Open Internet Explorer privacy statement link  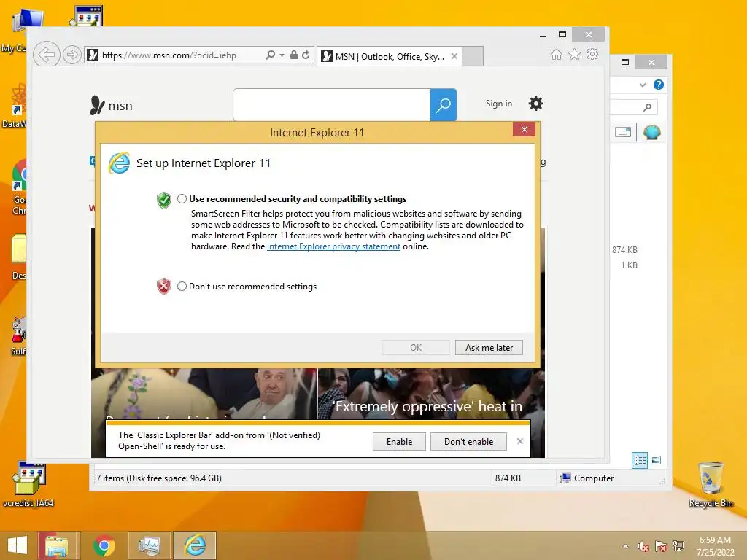click(x=333, y=246)
